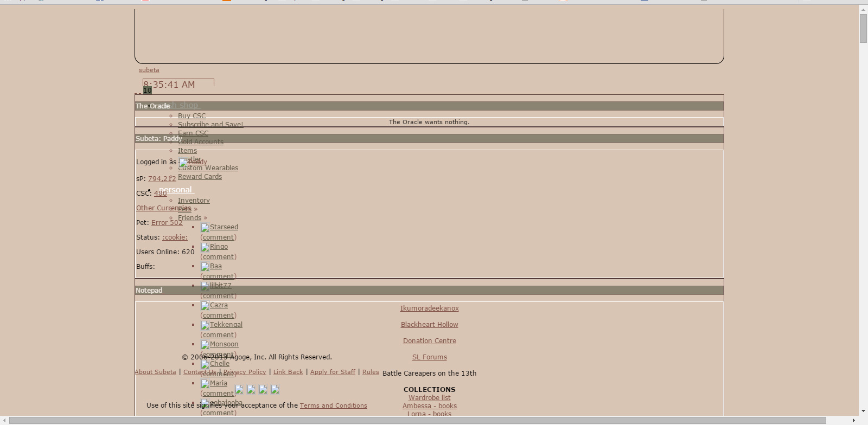
Task: Click the rightmost footer social image icon
Action: click(275, 389)
